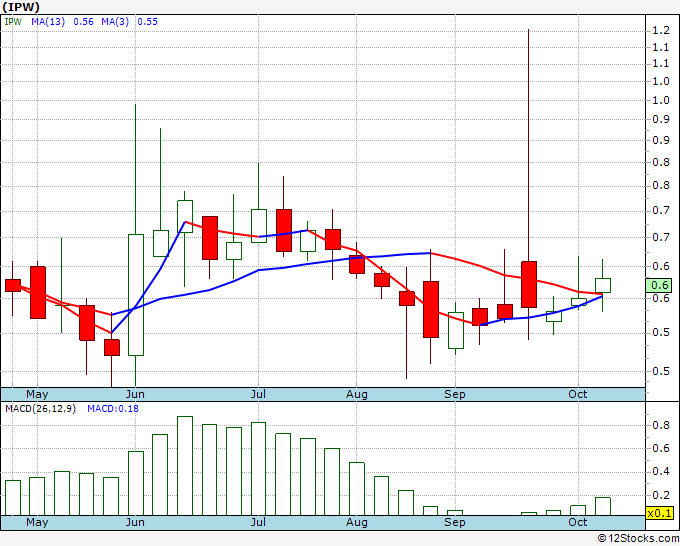Click the last MACD histogram bar in October
This screenshot has height=546, width=680.
(602, 506)
